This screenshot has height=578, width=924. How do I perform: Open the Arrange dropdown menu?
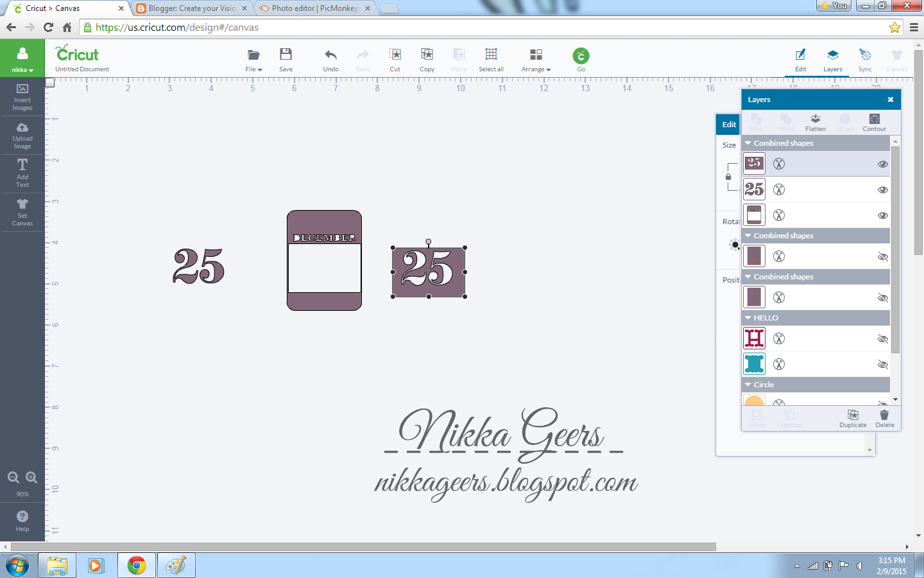[536, 58]
